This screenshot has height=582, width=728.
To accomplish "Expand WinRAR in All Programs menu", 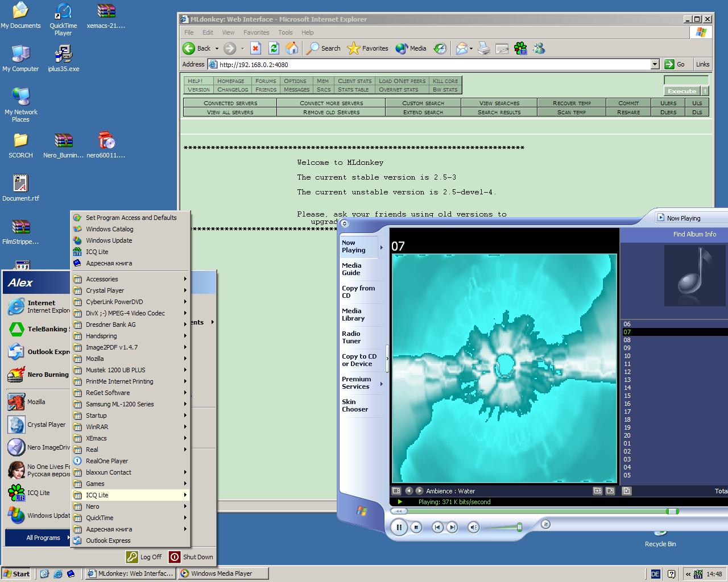I will pos(130,427).
